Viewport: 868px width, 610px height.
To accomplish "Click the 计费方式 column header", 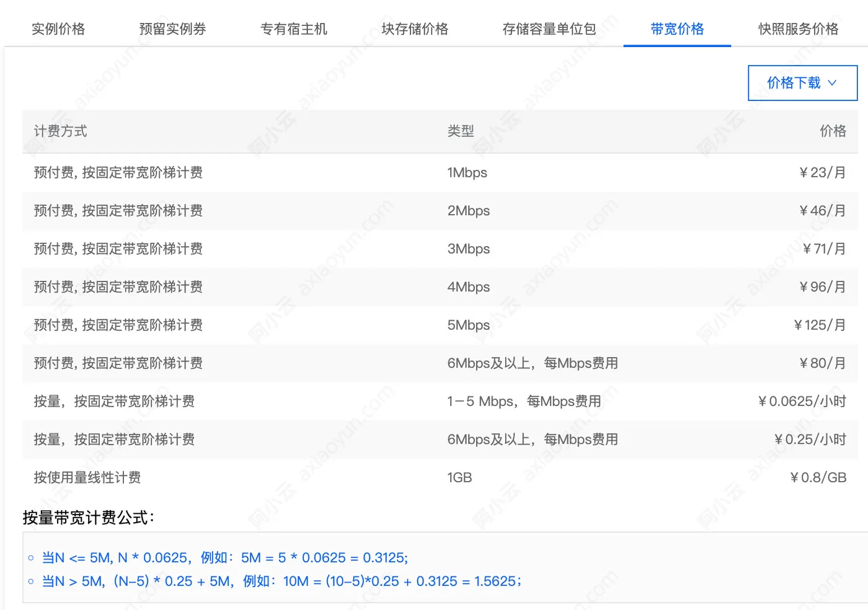I will pos(61,131).
